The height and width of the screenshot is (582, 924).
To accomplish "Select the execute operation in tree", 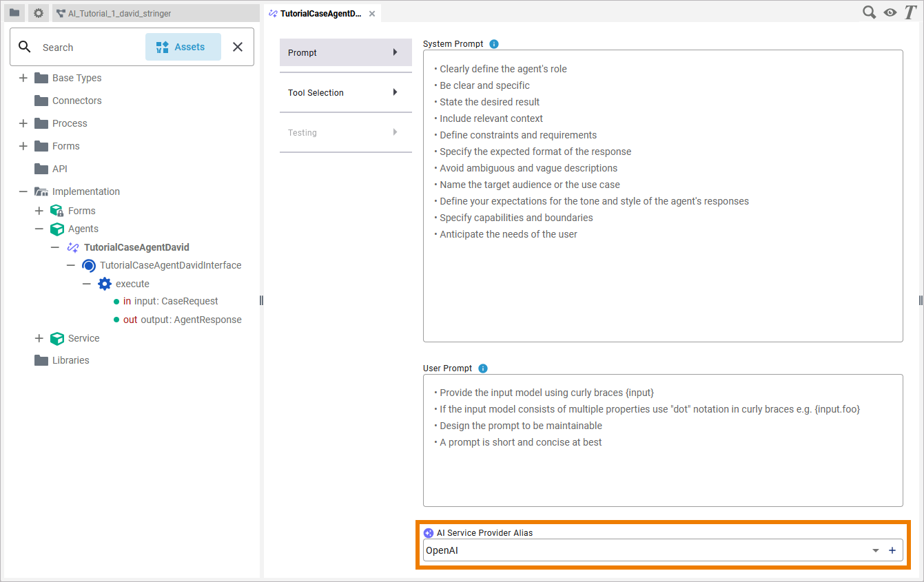I will (x=132, y=284).
